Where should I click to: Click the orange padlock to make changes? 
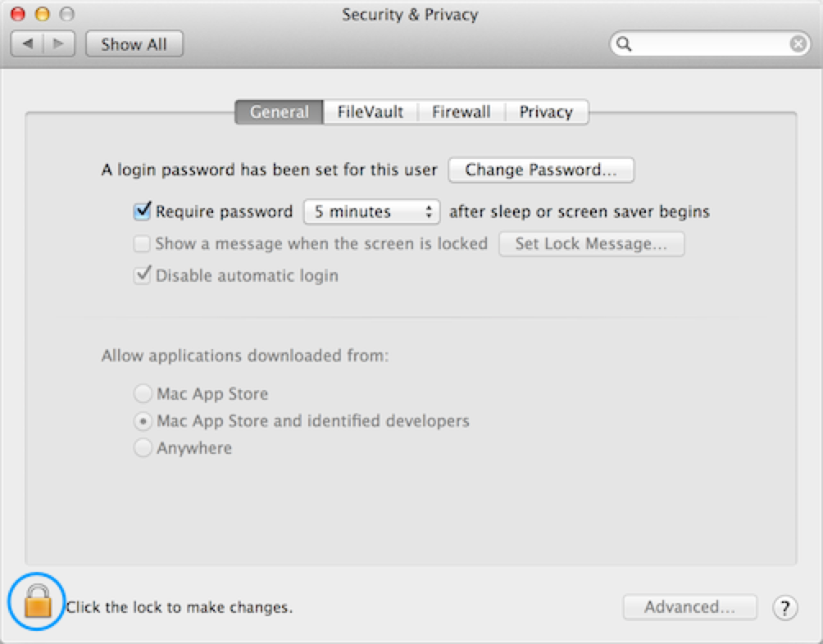[x=37, y=602]
